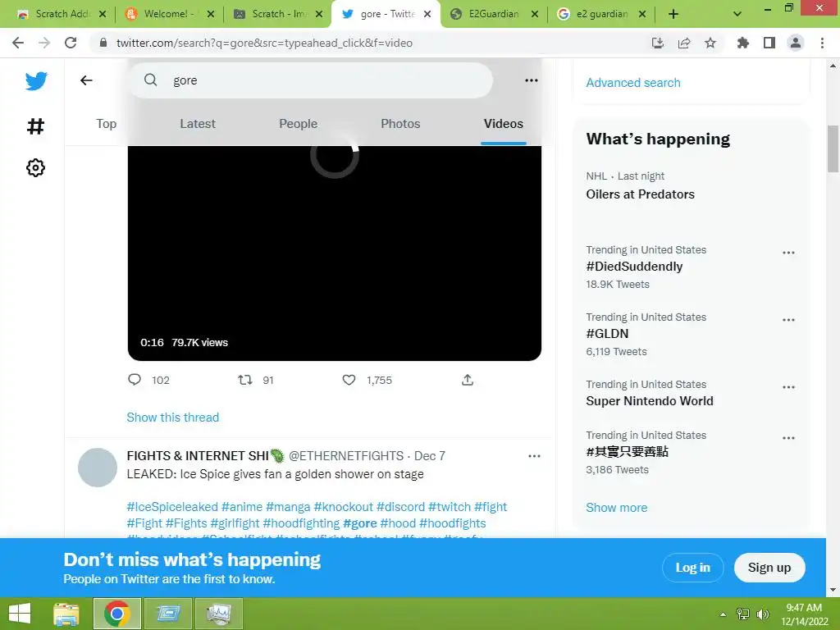Bookmark page with the star icon
Viewport: 840px width, 630px height.
tap(710, 43)
